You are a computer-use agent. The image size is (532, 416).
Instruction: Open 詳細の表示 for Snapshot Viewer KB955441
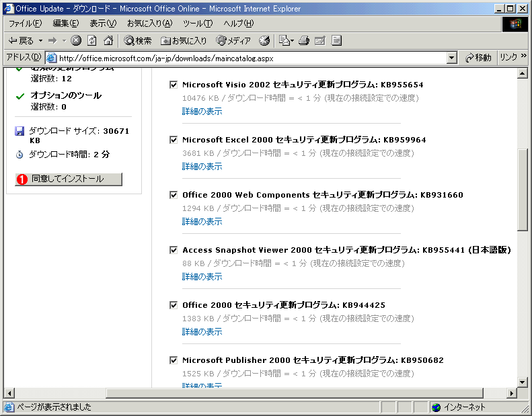tap(202, 277)
